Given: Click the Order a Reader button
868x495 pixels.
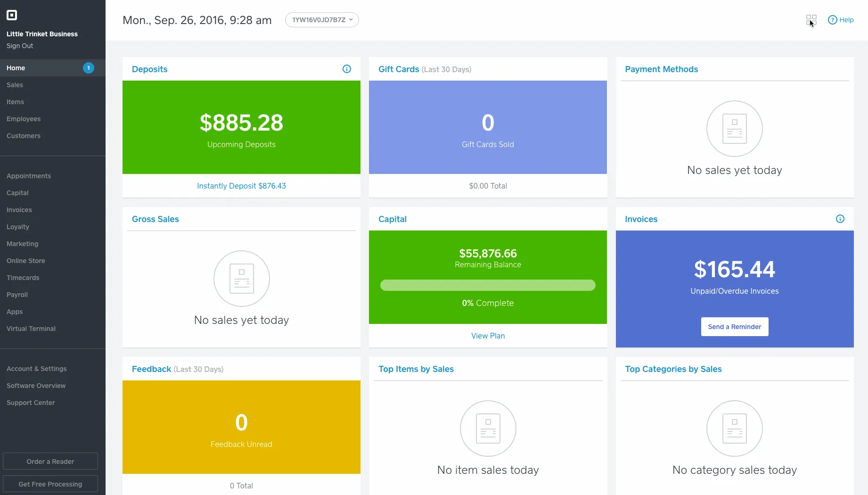Looking at the screenshot, I should 50,462.
